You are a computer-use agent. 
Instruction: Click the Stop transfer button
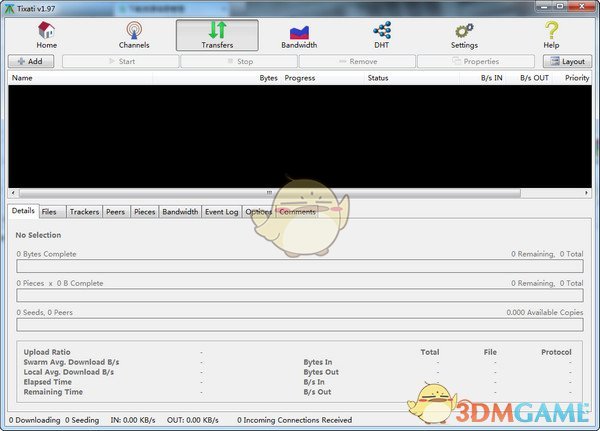tap(239, 61)
